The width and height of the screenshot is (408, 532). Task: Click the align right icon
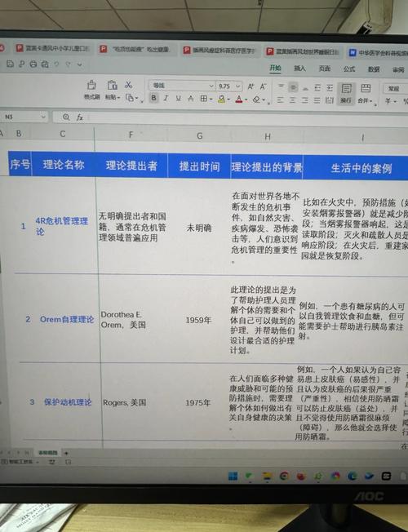(305, 100)
